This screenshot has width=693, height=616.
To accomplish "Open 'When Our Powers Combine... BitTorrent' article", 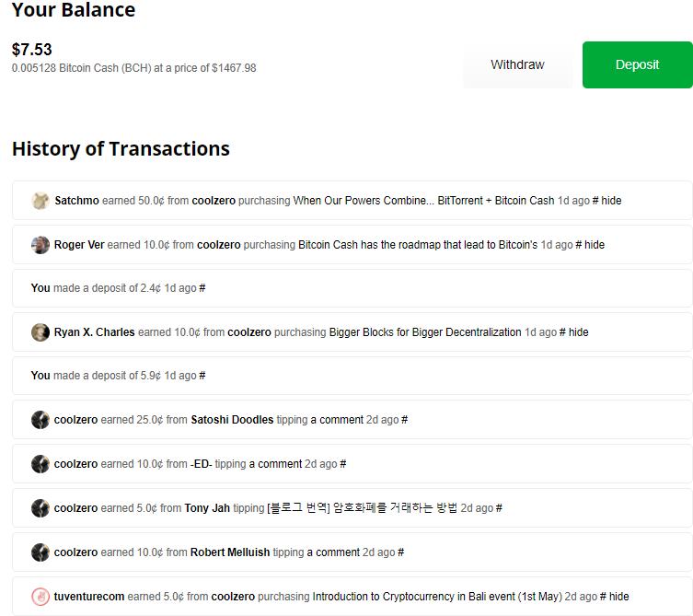I will [423, 201].
